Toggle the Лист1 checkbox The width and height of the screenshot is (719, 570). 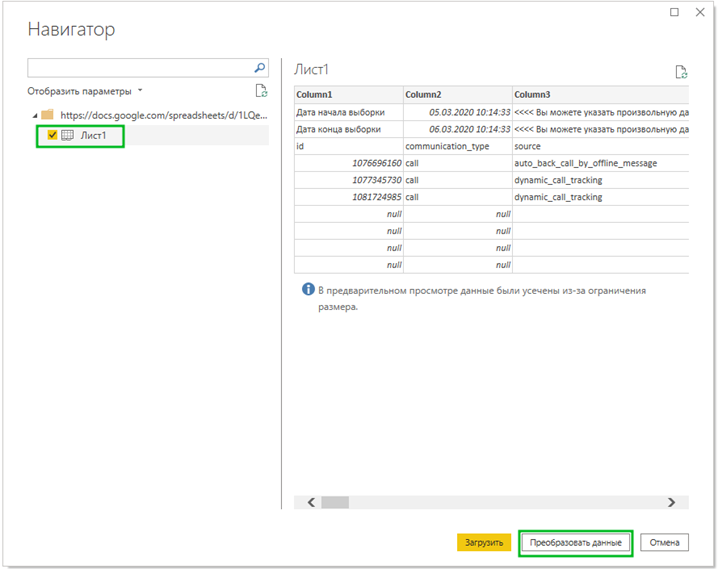click(x=52, y=135)
